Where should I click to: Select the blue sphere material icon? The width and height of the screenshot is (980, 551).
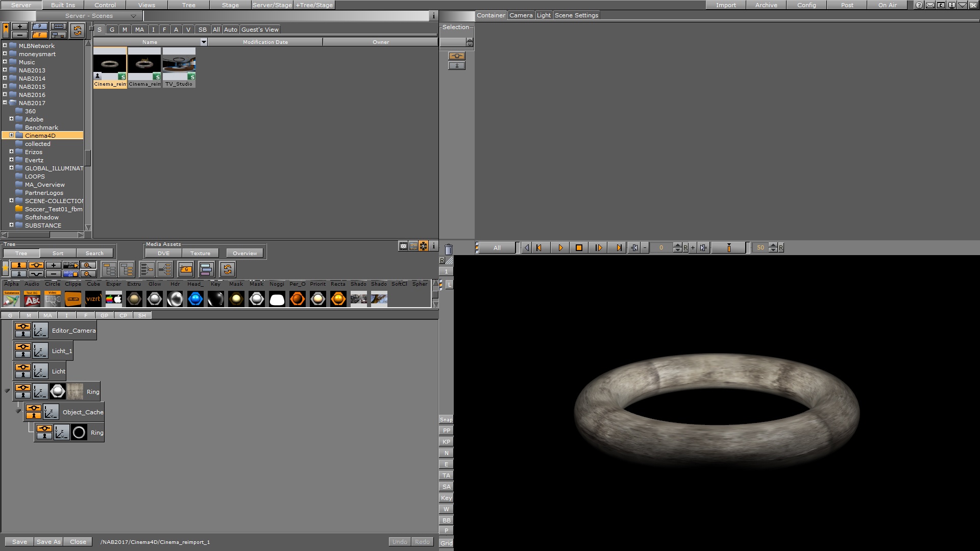(195, 299)
